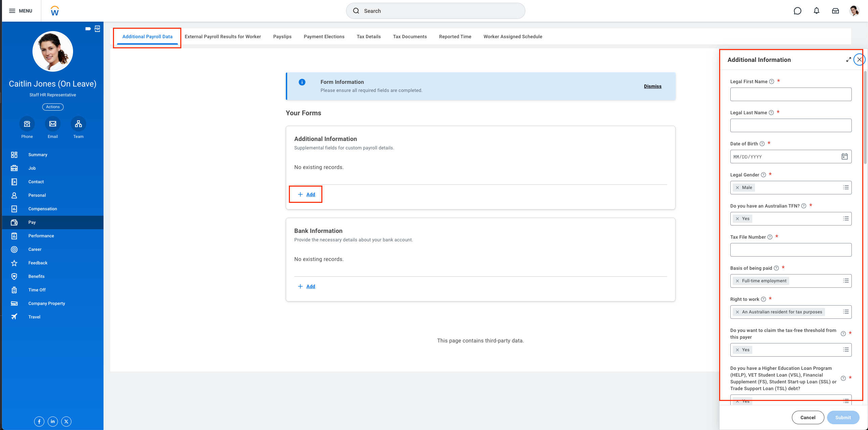This screenshot has height=430, width=868.
Task: Open the Team org chart icon
Action: tap(78, 124)
